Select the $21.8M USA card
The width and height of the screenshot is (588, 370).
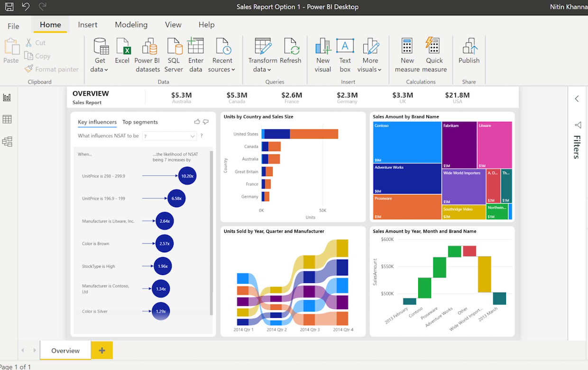click(457, 97)
